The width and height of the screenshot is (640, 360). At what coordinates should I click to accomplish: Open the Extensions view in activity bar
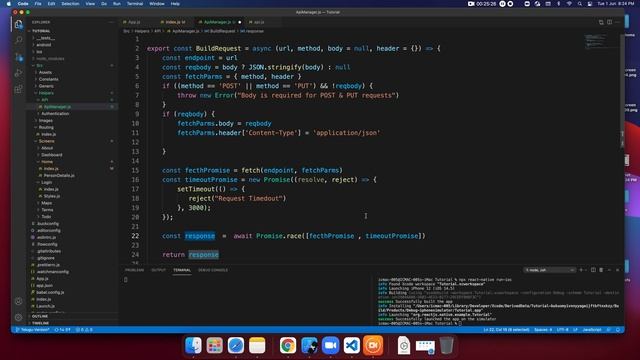point(18,89)
